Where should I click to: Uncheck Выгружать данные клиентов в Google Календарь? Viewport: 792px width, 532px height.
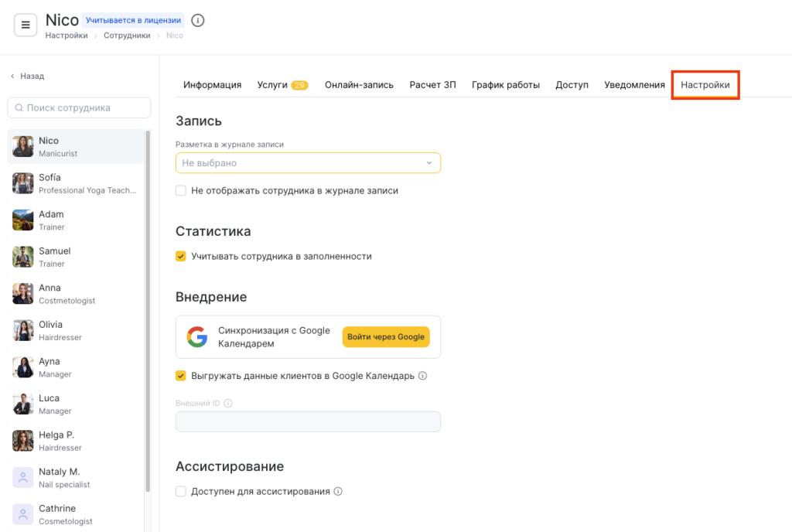click(x=181, y=376)
